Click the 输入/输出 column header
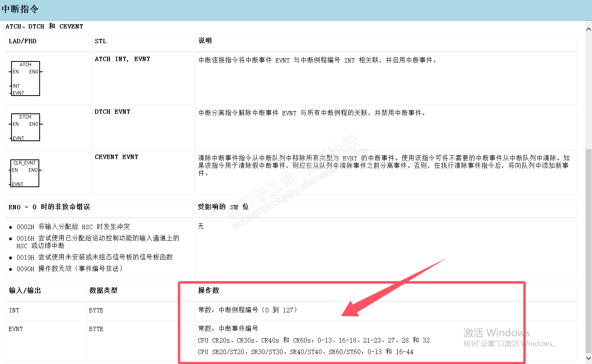This screenshot has width=592, height=364. pos(25,291)
